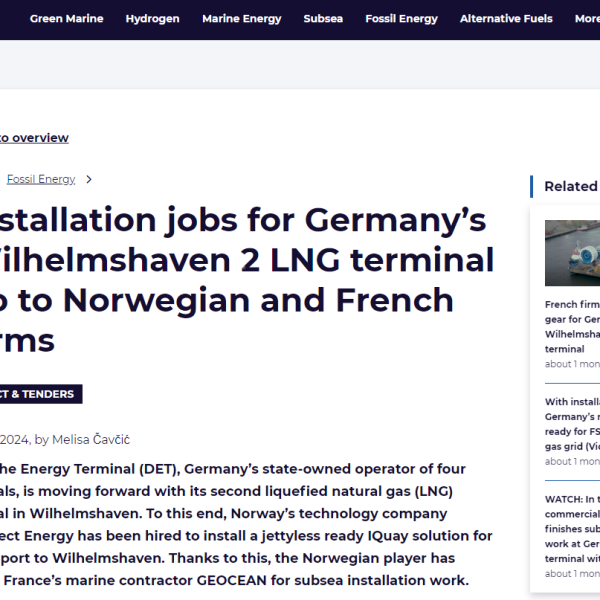Open related article 'French firm...' link

pos(572,326)
